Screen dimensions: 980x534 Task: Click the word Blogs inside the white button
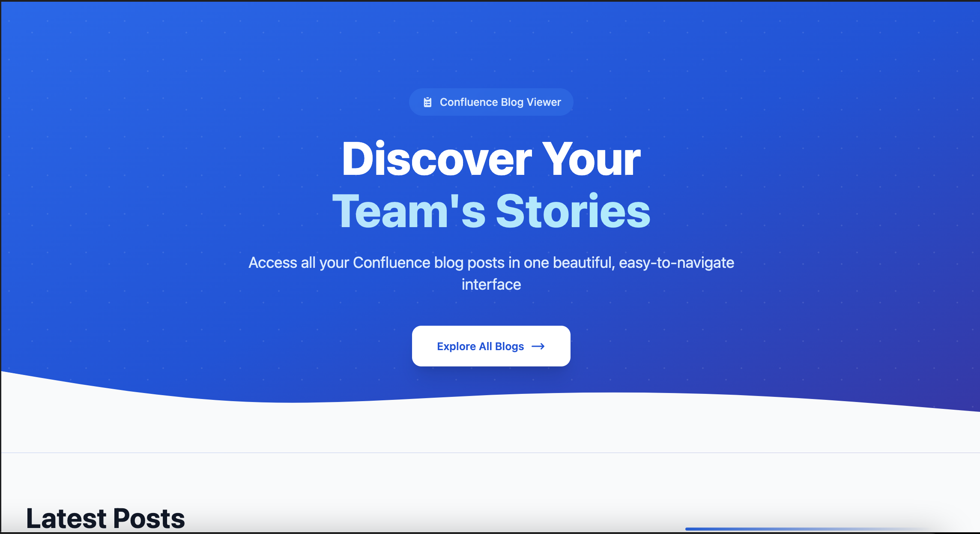[509, 346]
